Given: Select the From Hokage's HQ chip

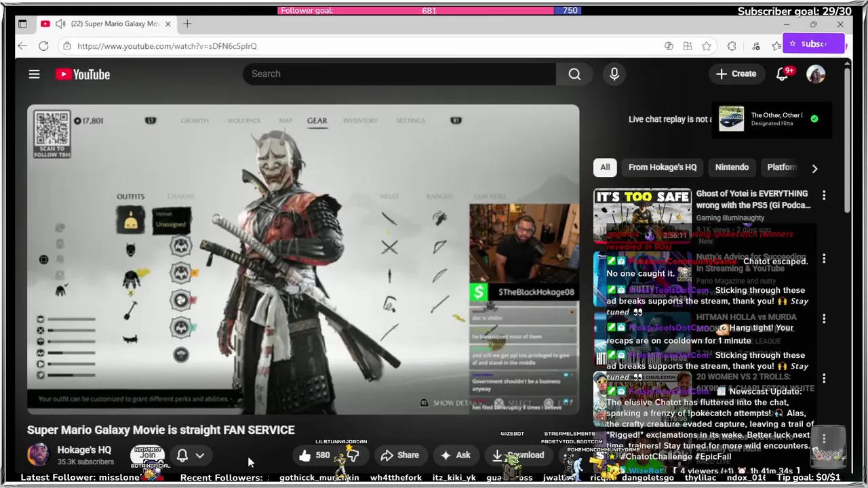Looking at the screenshot, I should tap(663, 167).
